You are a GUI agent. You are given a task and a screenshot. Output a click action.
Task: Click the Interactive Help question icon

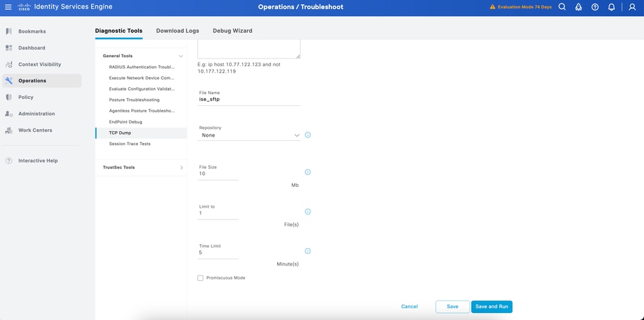(x=8, y=161)
